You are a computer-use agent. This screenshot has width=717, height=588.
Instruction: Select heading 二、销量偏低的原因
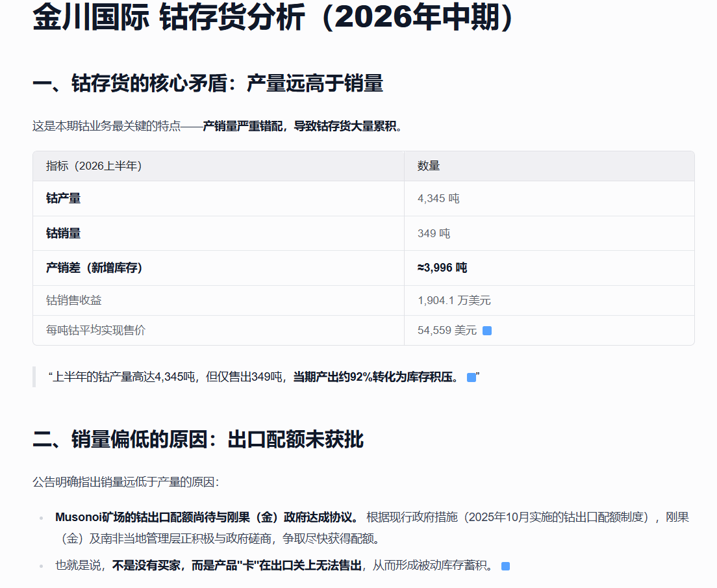pyautogui.click(x=198, y=439)
